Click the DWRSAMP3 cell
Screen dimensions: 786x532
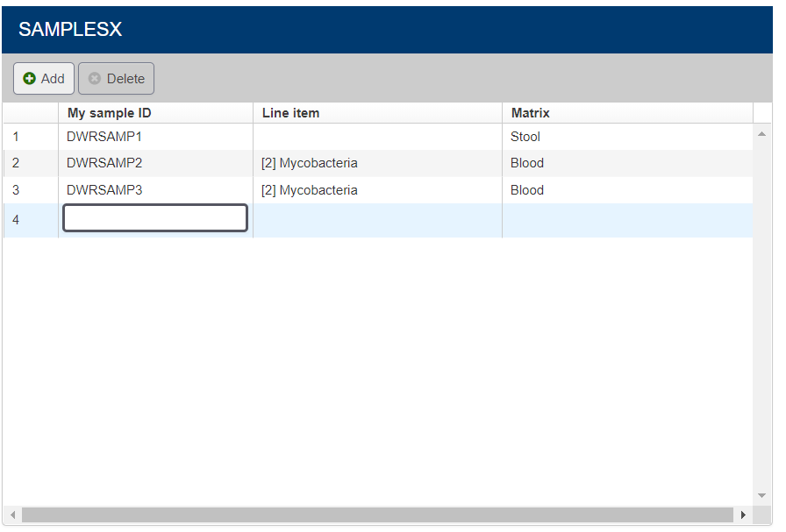[104, 190]
